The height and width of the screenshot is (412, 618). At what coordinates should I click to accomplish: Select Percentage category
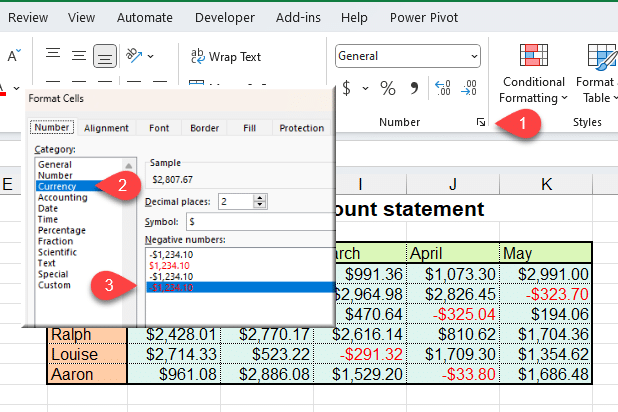click(x=61, y=230)
